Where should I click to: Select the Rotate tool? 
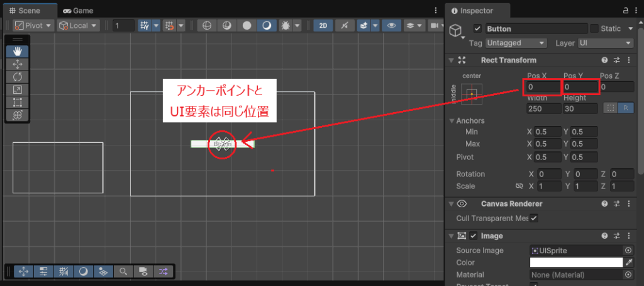click(x=17, y=77)
